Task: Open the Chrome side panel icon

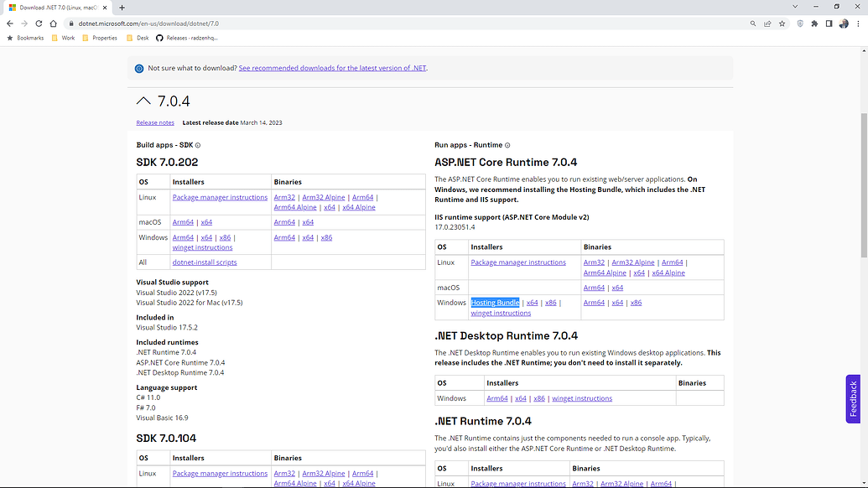Action: 829,23
